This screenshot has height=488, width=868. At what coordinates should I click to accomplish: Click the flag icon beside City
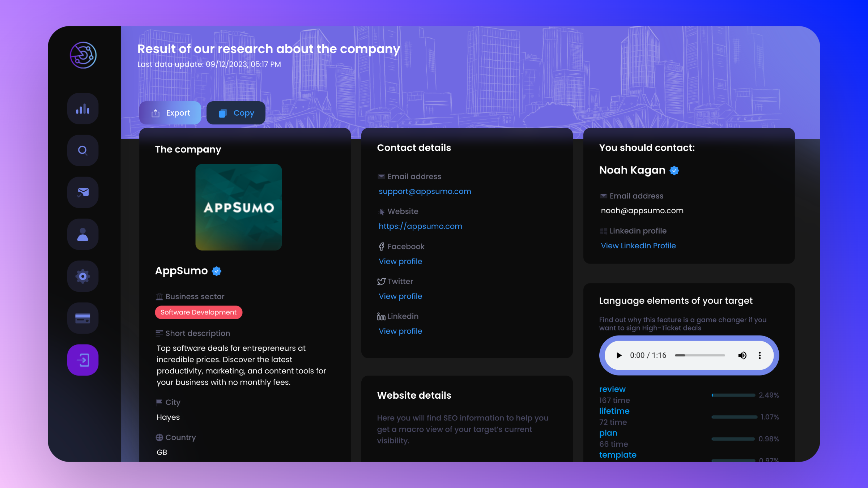159,402
